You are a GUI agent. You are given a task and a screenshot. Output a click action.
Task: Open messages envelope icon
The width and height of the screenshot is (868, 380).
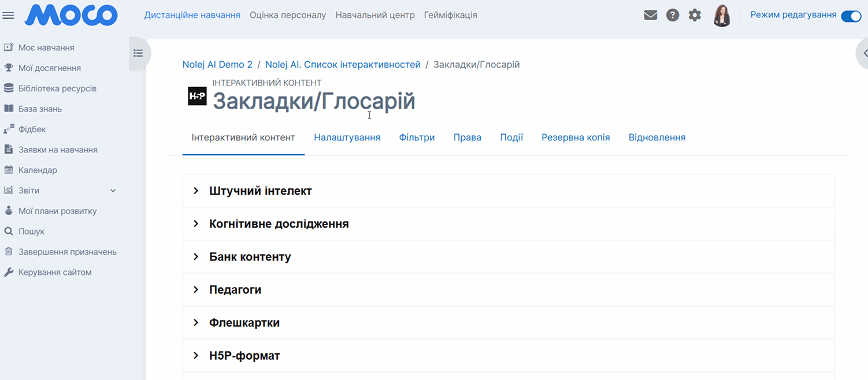(x=650, y=16)
